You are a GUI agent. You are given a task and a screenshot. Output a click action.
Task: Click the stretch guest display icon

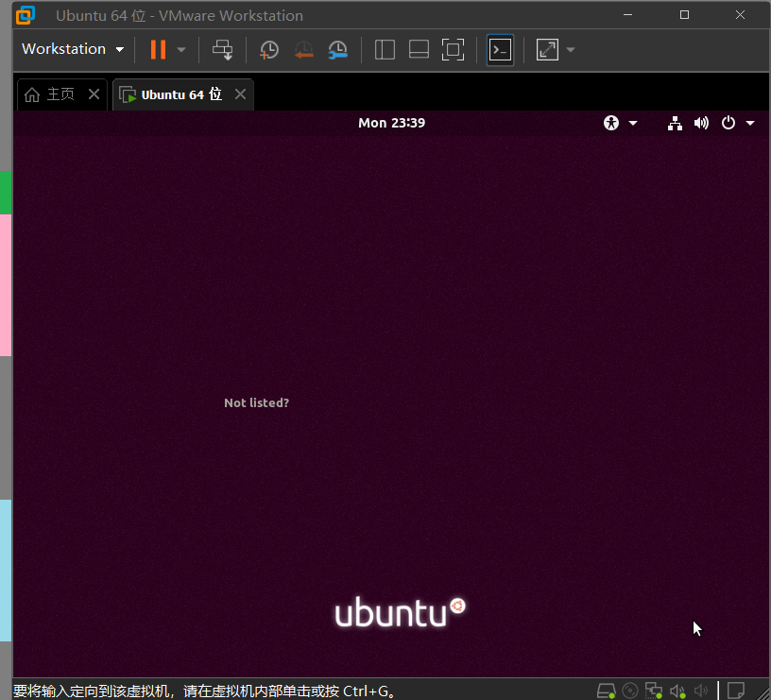coord(547,50)
